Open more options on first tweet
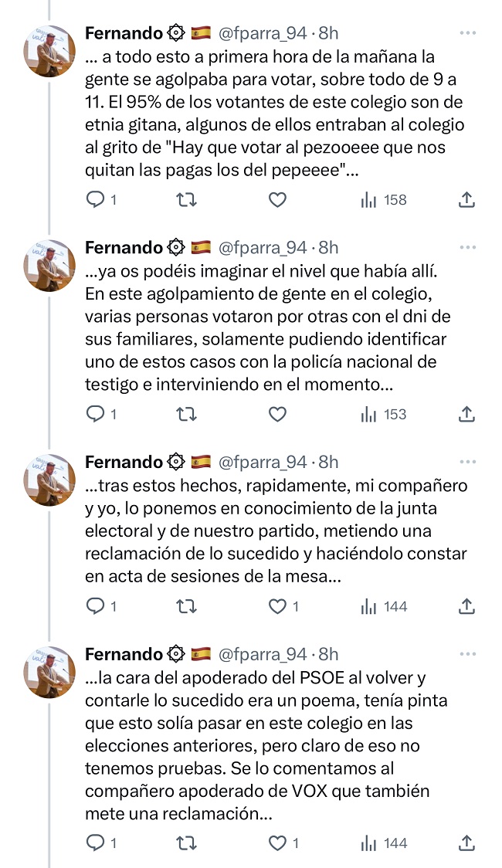502x868 pixels. [x=468, y=33]
